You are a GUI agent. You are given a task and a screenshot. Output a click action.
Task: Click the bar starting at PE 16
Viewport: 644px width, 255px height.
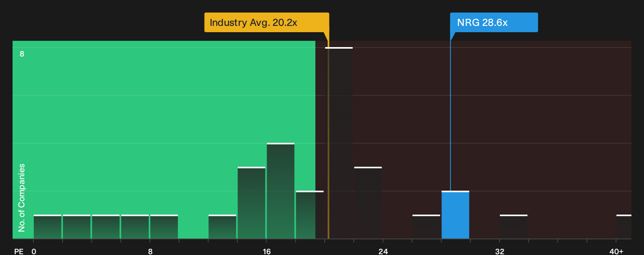pos(280,191)
